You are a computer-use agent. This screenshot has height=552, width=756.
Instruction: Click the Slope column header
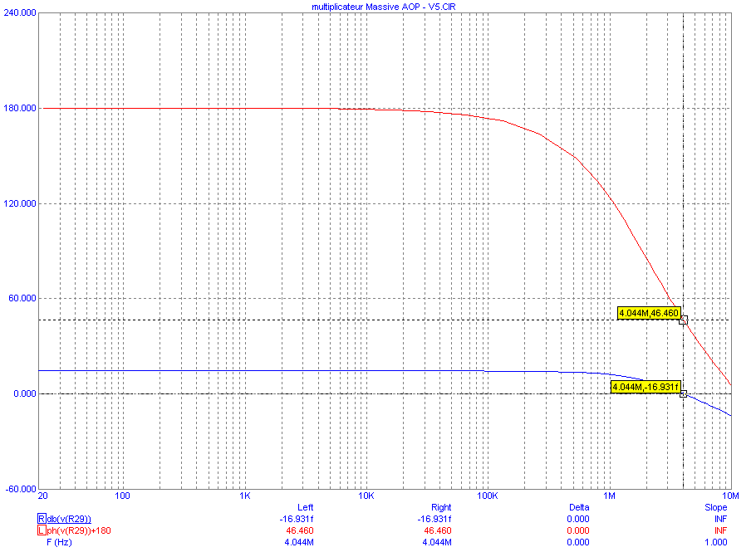[x=715, y=507]
